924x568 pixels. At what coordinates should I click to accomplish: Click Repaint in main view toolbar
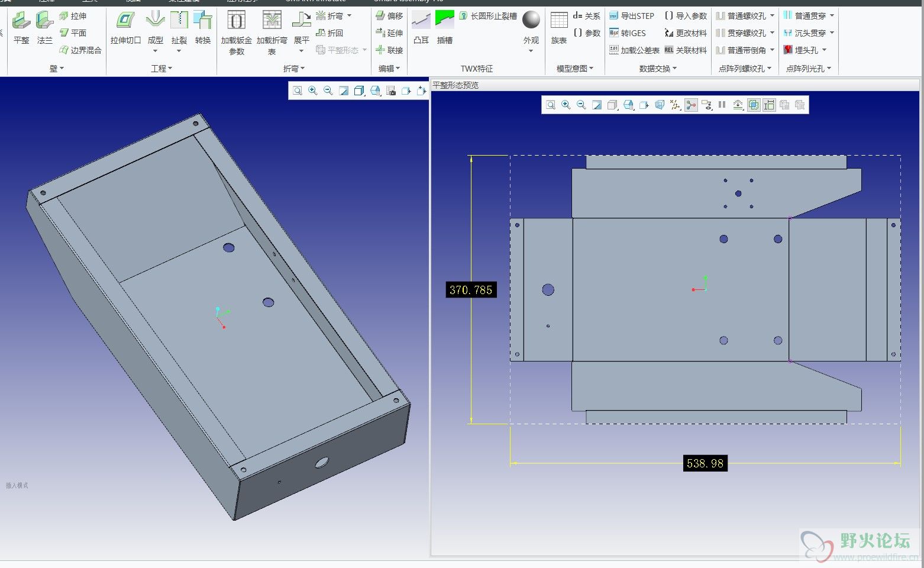(344, 91)
